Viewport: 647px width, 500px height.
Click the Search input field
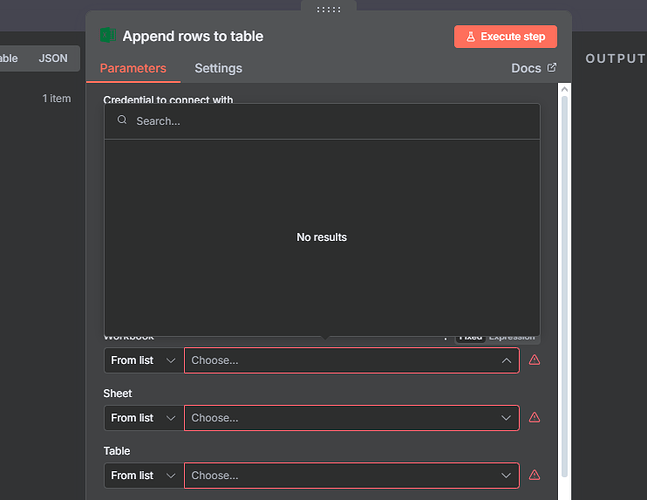(330, 121)
